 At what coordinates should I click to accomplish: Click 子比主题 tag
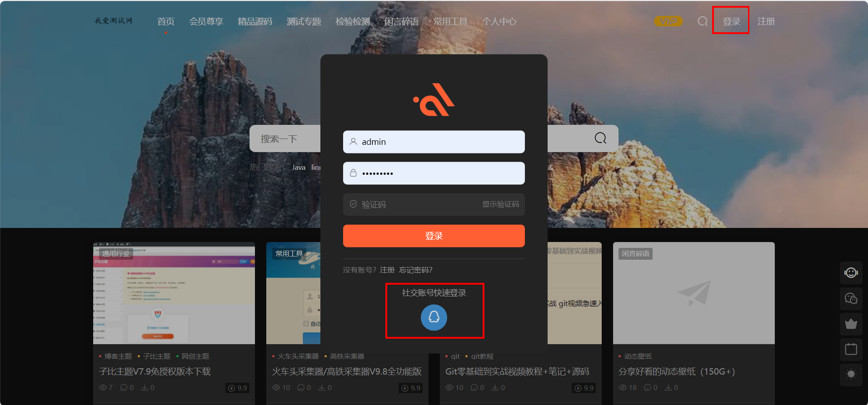pos(157,356)
